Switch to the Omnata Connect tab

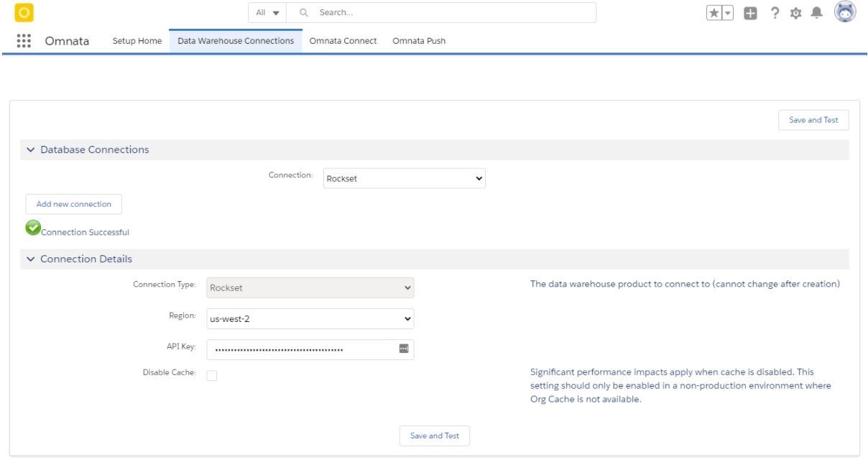pyautogui.click(x=343, y=41)
